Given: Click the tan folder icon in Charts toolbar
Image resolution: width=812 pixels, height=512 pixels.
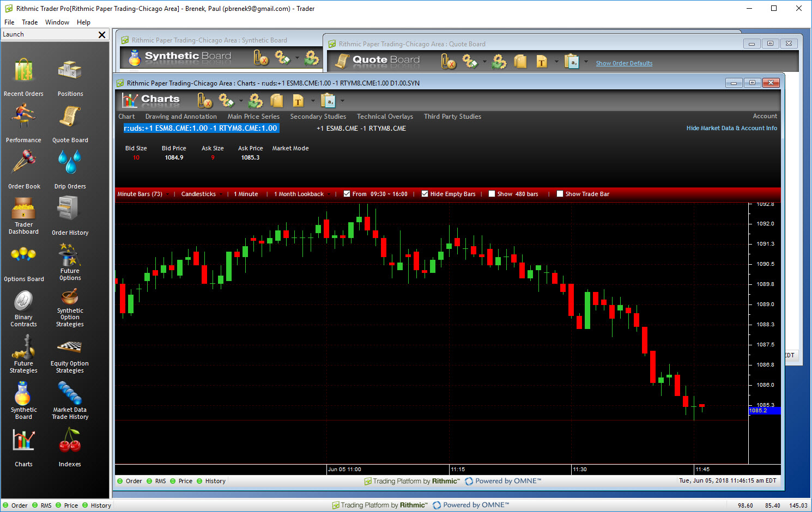Looking at the screenshot, I should [x=277, y=101].
